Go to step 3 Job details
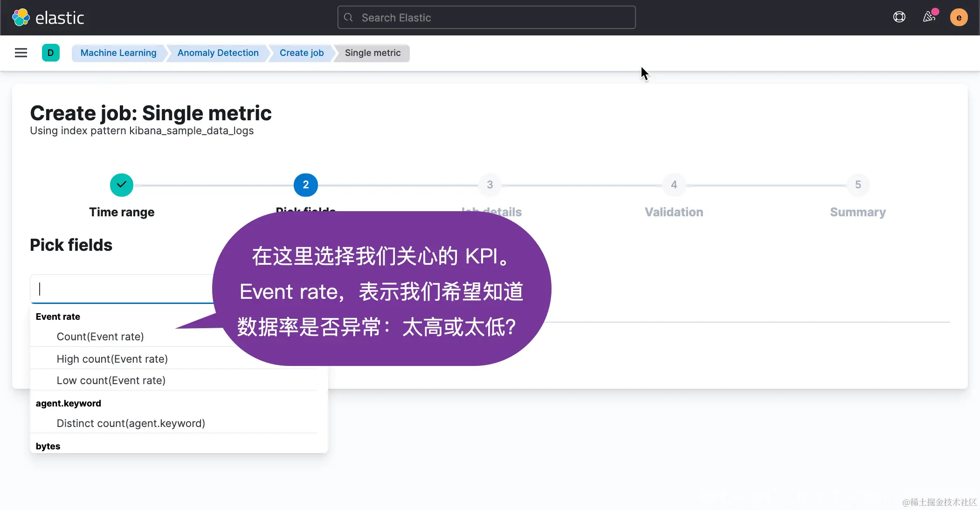Viewport: 980px width, 510px height. (x=490, y=185)
